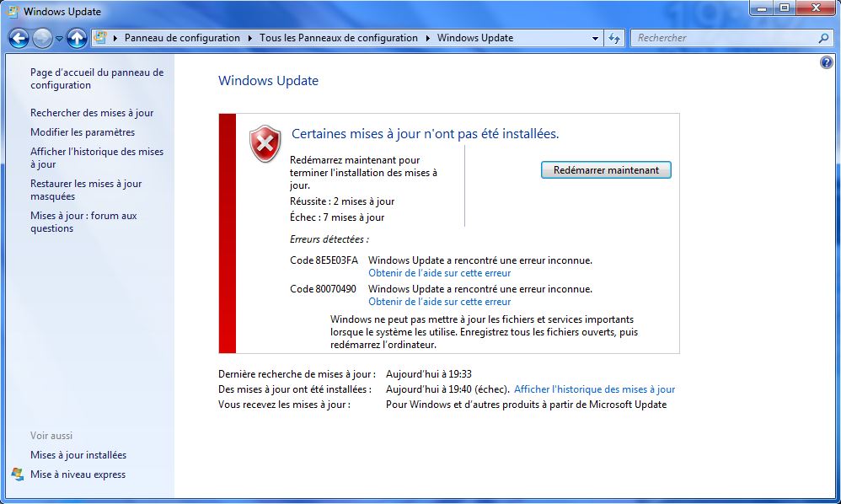Click the Mise à niveau express Windows icon
This screenshot has width=841, height=504.
(18, 475)
